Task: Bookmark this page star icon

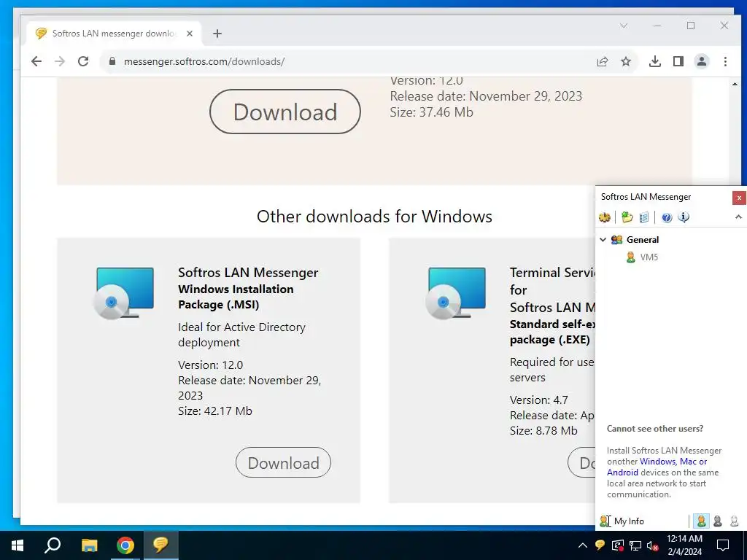Action: (625, 61)
